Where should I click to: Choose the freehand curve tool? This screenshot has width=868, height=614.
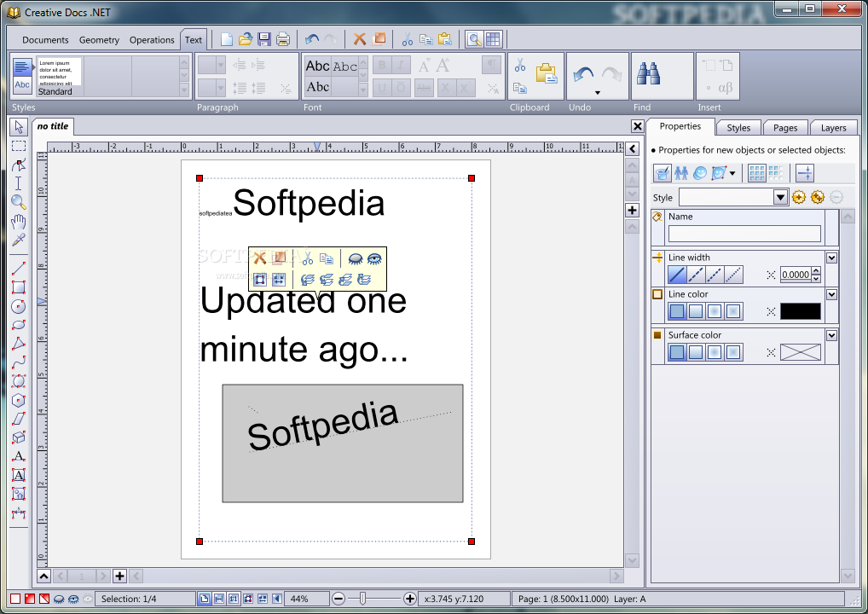19,362
